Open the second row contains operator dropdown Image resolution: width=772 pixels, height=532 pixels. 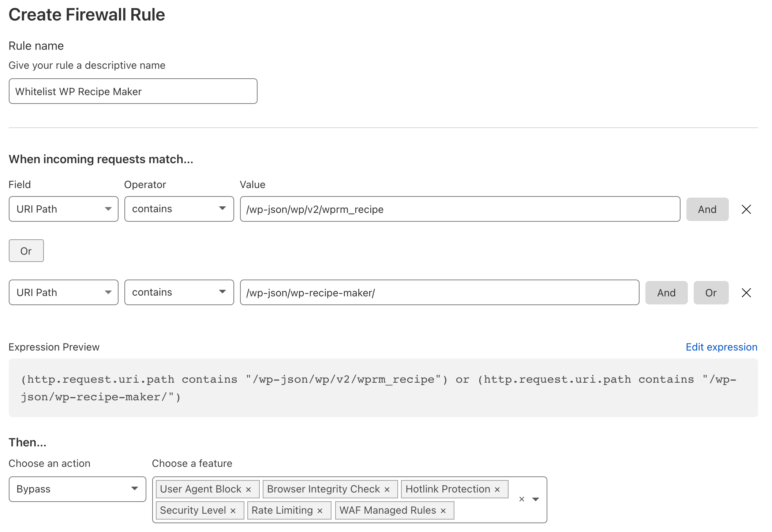pyautogui.click(x=179, y=292)
